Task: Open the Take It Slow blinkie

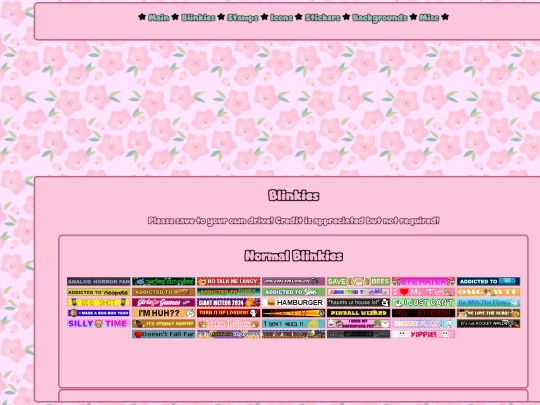Action: point(228,324)
